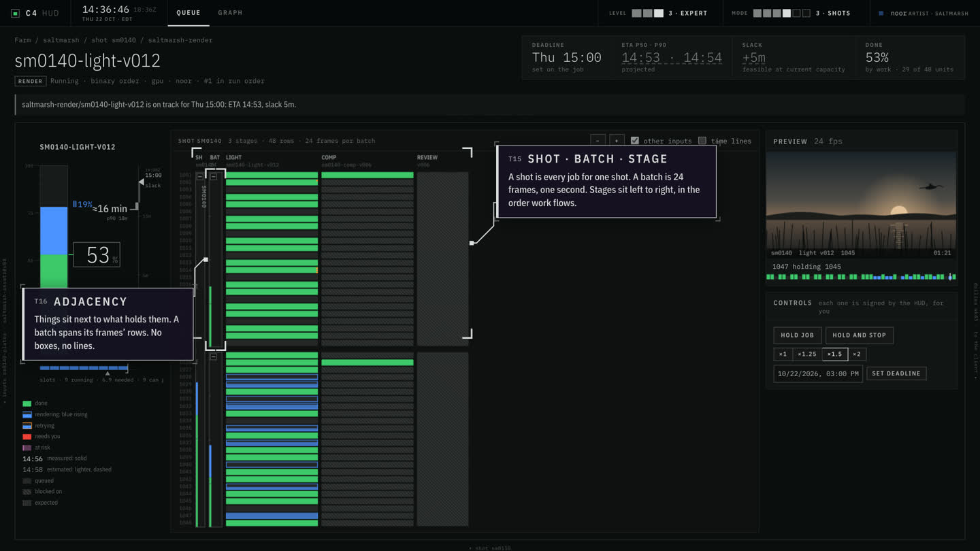Uncheck the 'other inputs' checkbox
Viewport: 980px width, 551px height.
[x=635, y=141]
